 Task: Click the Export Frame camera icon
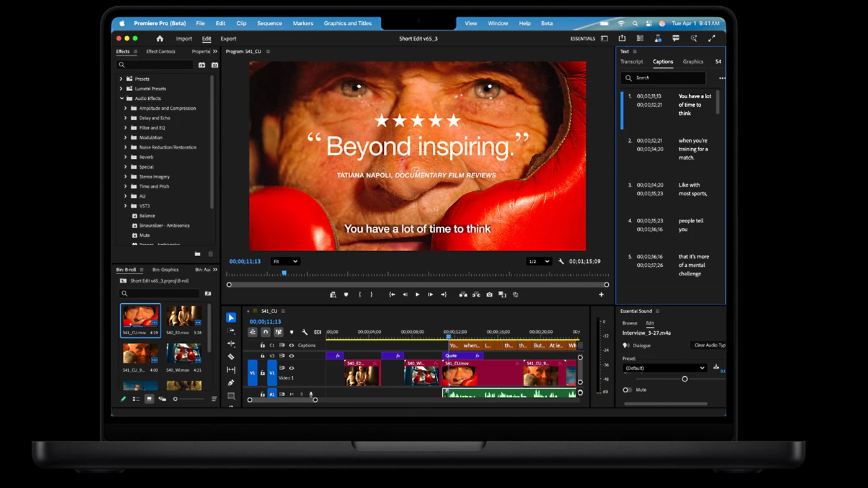489,295
